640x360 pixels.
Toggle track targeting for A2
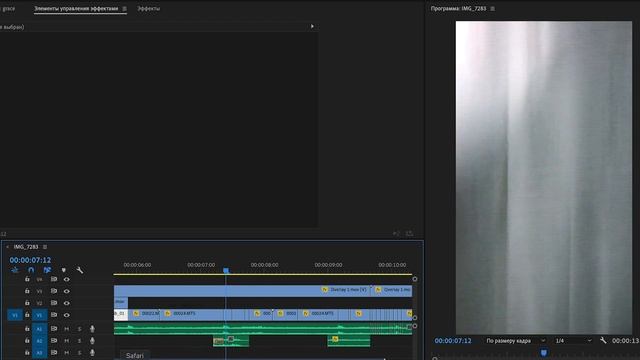tap(39, 340)
